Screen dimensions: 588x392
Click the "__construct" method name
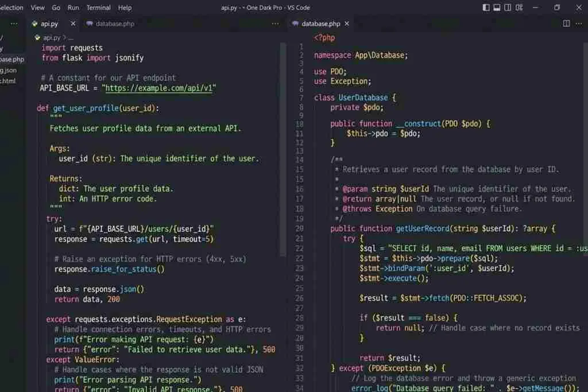click(x=418, y=123)
